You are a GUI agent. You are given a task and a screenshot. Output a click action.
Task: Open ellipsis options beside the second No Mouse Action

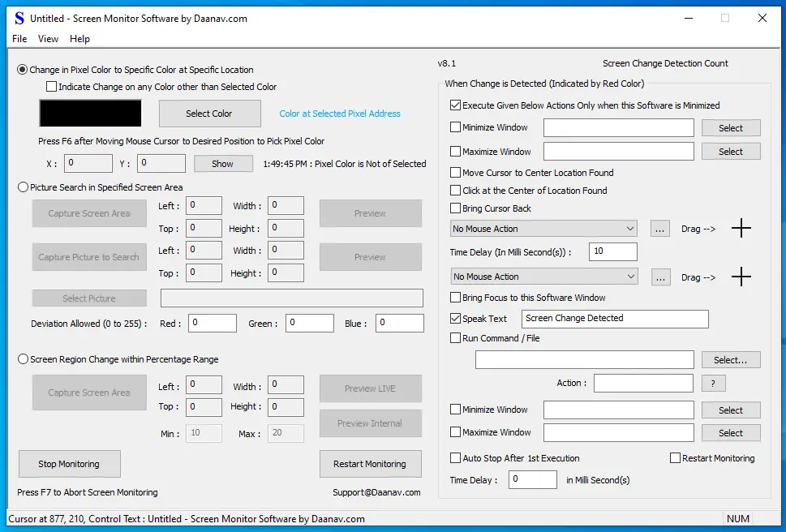tap(660, 277)
